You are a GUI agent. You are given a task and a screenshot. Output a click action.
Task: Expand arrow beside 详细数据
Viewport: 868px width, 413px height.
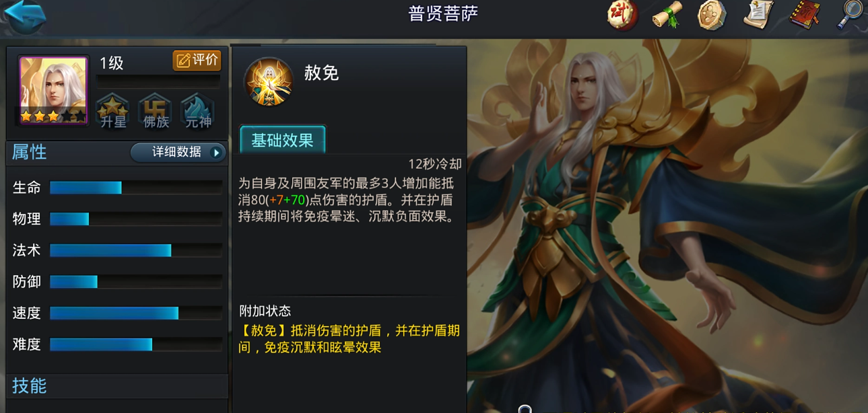click(216, 153)
